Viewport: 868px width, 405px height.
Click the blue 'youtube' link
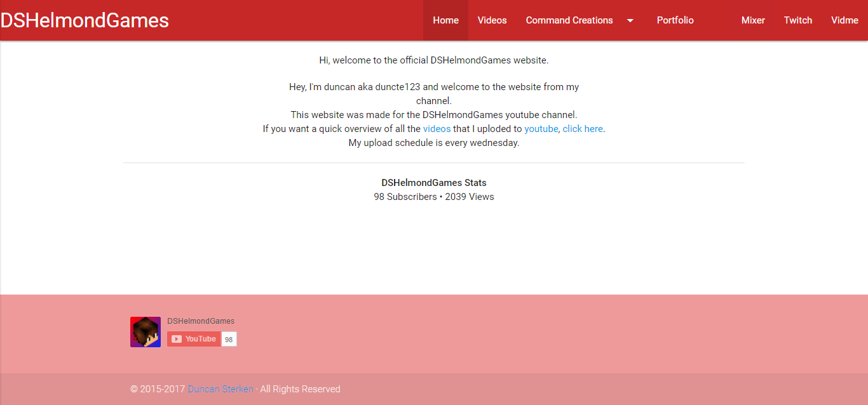[541, 129]
